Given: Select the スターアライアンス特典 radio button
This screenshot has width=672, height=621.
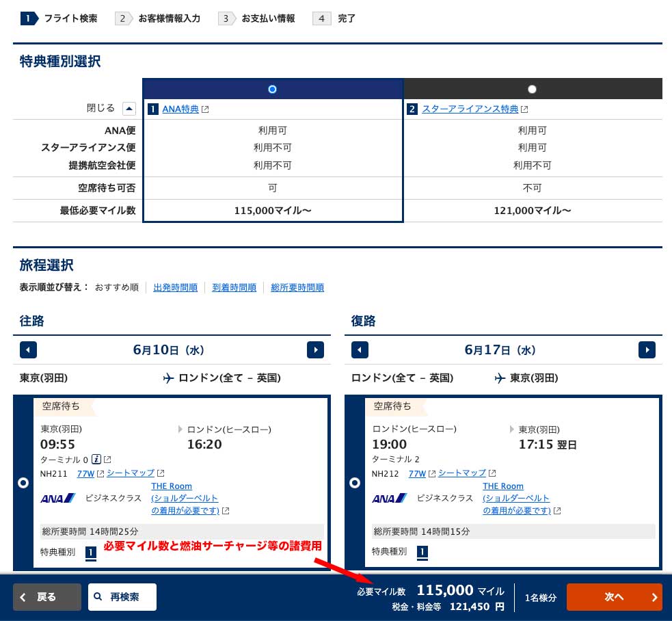Looking at the screenshot, I should 533,89.
